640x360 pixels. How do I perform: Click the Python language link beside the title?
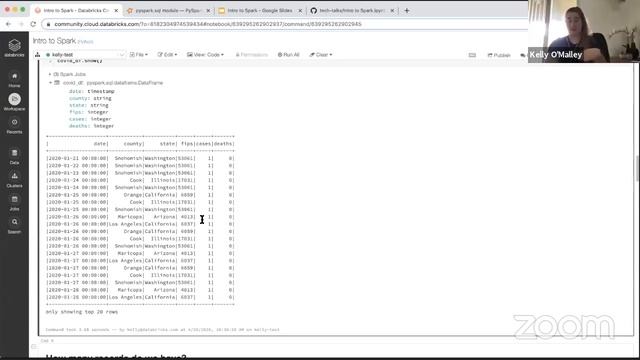coord(85,42)
